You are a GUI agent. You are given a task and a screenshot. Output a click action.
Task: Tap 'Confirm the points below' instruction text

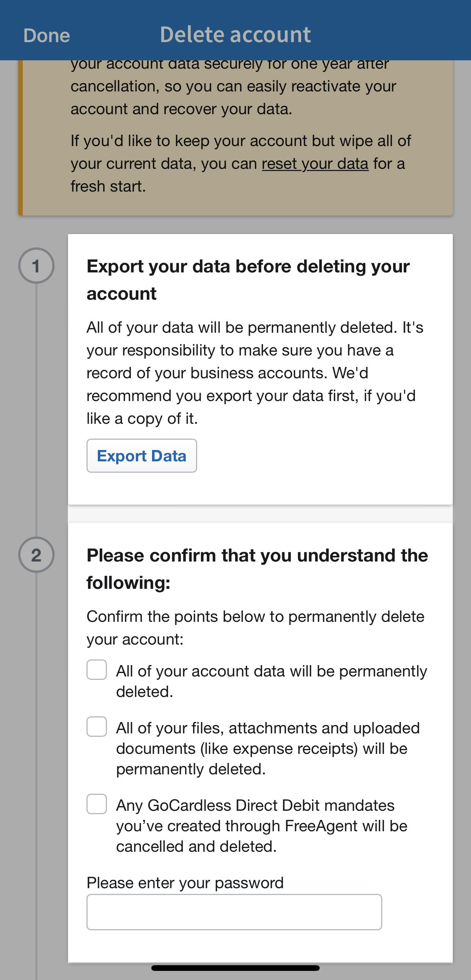point(256,628)
